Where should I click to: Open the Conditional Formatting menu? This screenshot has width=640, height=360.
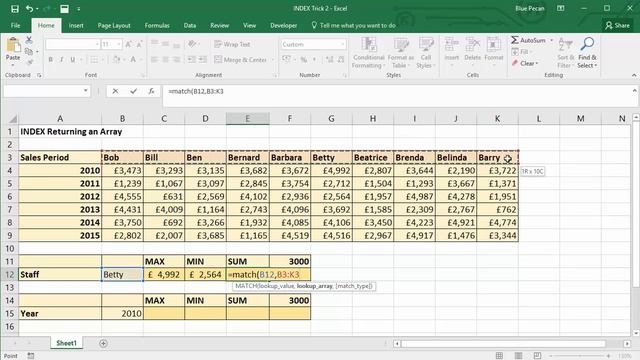pos(369,53)
